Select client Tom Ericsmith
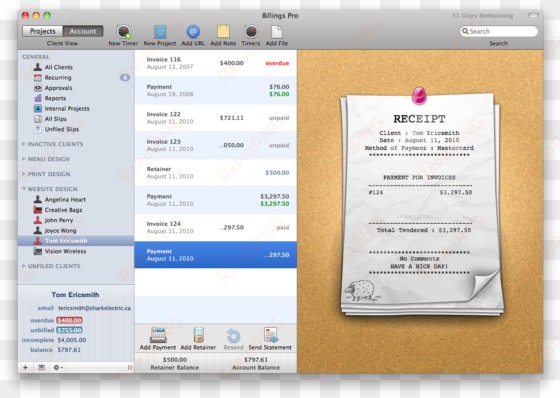 click(76, 241)
